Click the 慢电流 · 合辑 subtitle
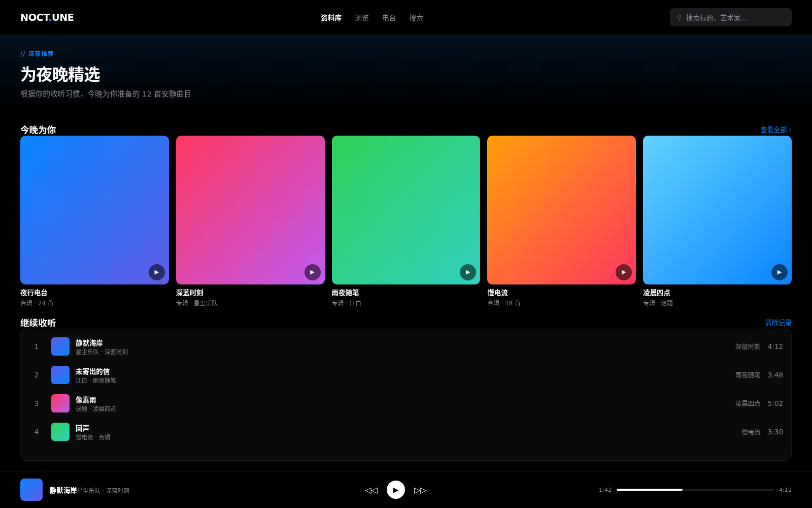This screenshot has height=508, width=812. point(93,437)
